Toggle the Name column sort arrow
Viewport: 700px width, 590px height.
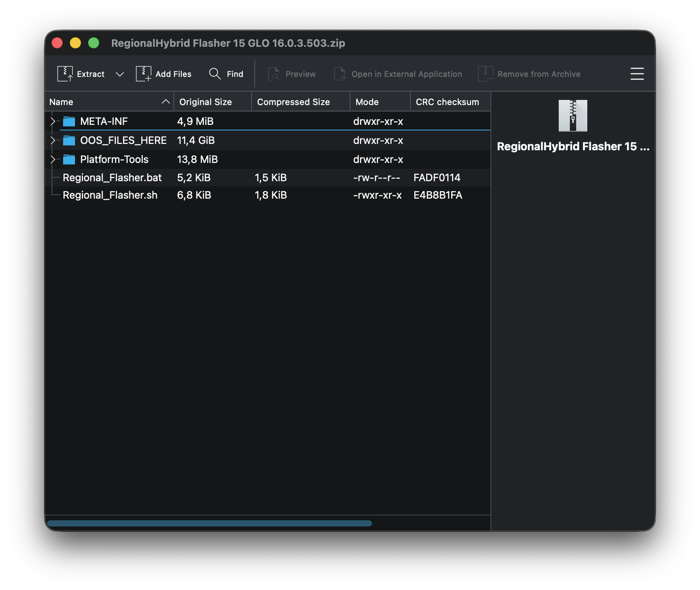pos(166,102)
